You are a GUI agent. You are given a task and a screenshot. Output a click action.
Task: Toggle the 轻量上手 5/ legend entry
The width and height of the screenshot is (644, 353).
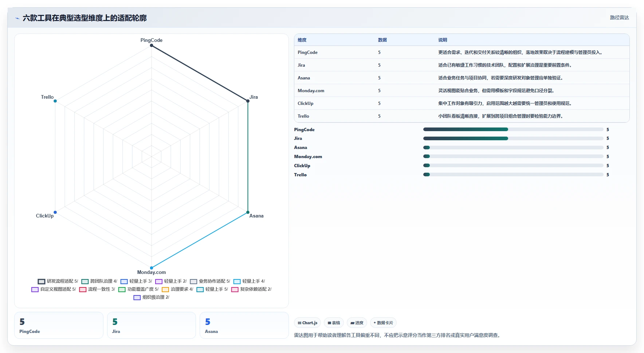tap(212, 289)
